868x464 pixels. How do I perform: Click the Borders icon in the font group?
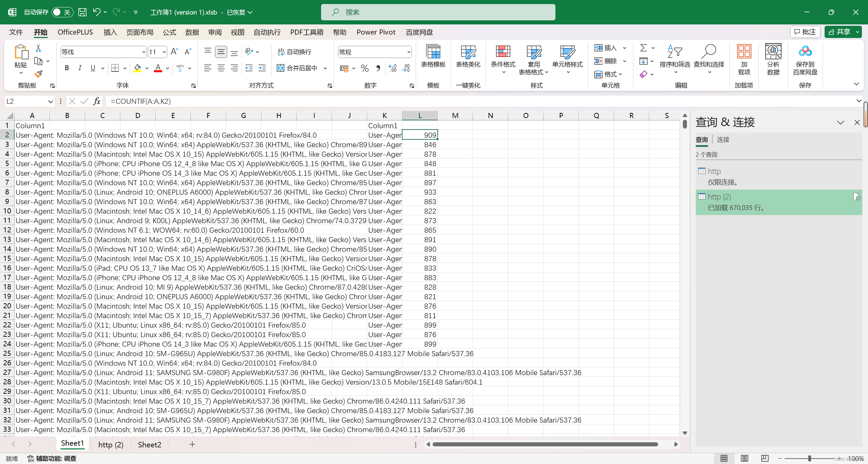115,68
